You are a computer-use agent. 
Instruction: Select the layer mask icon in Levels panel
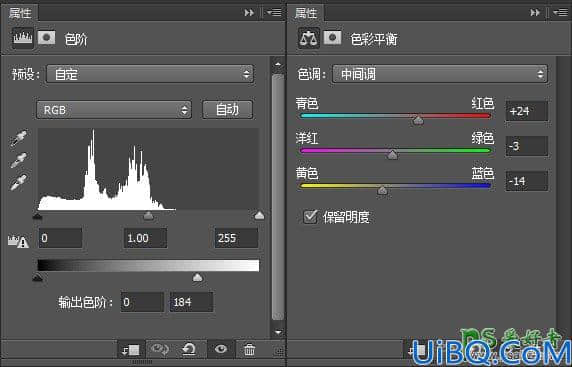coord(47,37)
